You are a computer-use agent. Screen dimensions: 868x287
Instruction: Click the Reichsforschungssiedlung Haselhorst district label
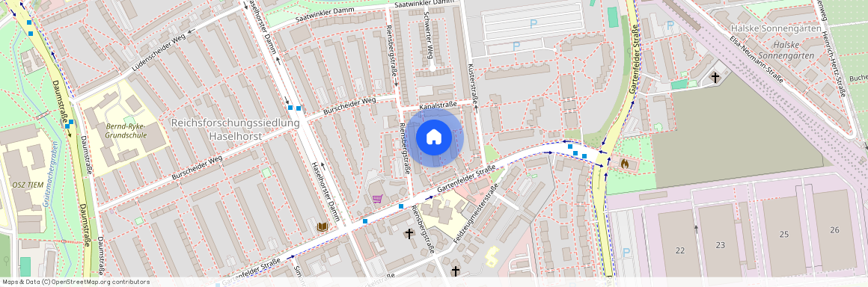(x=235, y=129)
